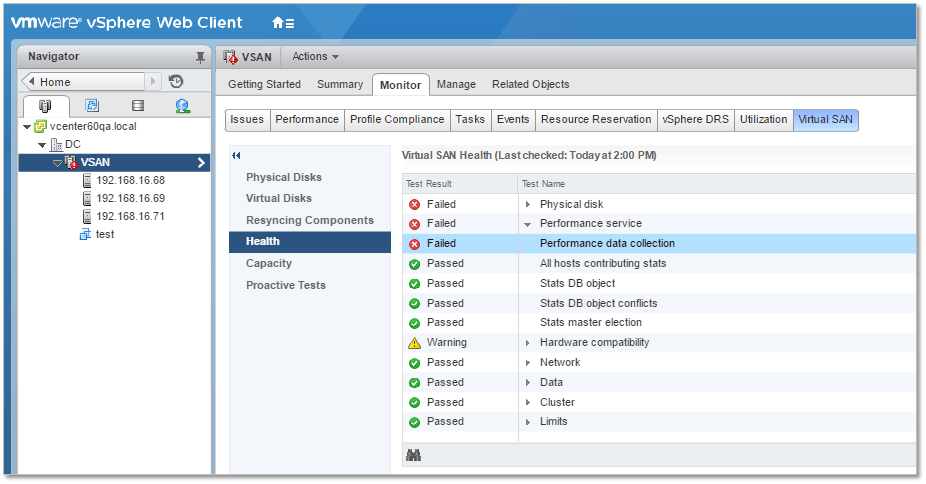Click the warning icon for Hardware compatibility
Viewport: 926px width, 484px height.
[x=415, y=342]
